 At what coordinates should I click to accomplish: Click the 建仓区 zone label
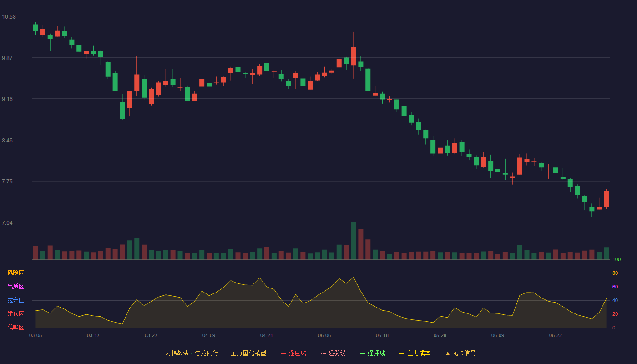coord(15,314)
